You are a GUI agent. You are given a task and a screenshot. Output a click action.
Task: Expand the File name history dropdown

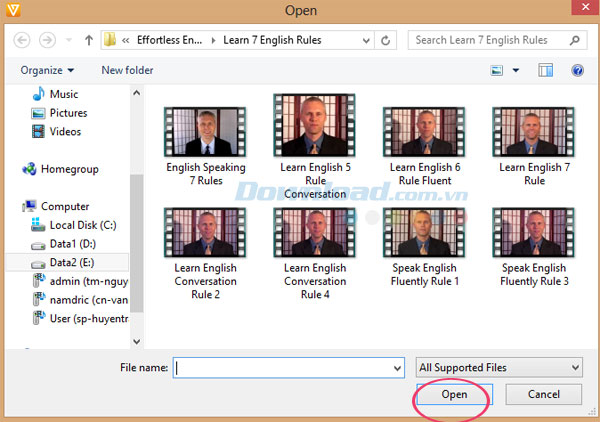(396, 368)
